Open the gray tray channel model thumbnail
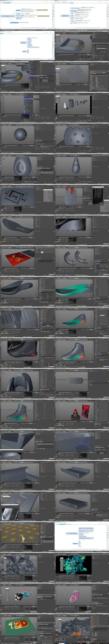109x644 pixels. [x=82, y=476]
